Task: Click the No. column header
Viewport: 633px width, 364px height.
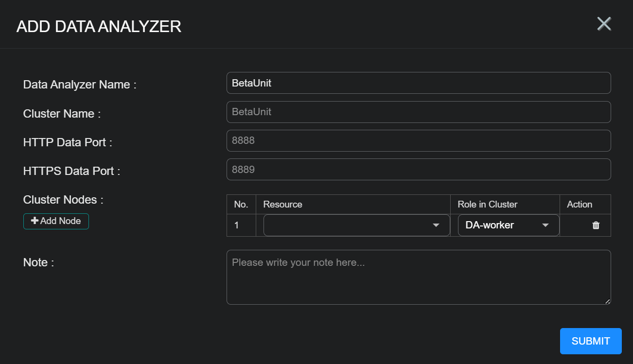Action: coord(241,205)
